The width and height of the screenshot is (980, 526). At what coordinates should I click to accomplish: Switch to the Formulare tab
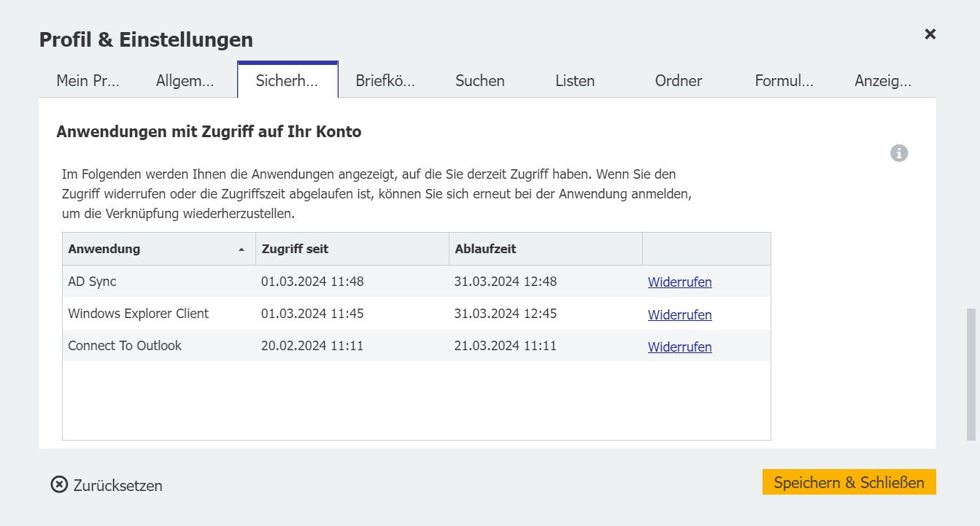point(784,80)
